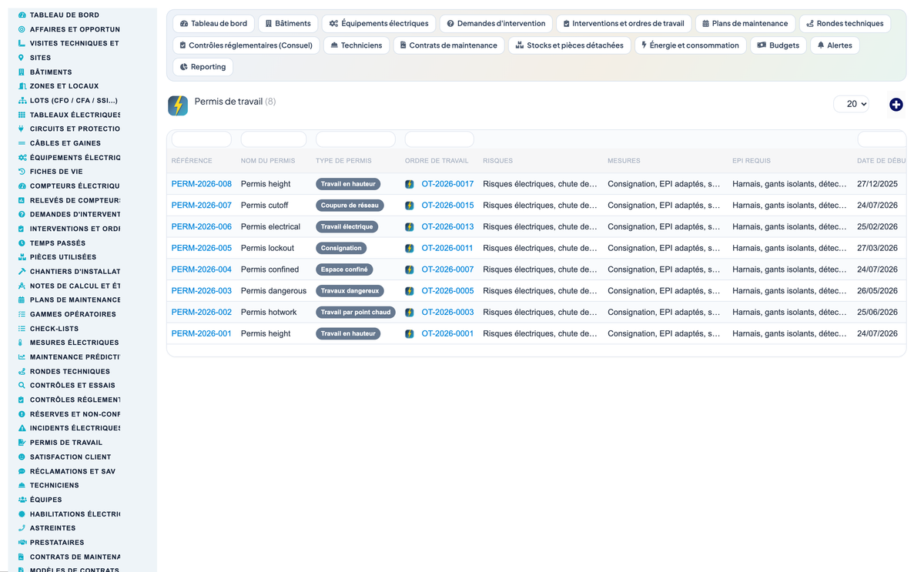This screenshot has width=924, height=572.
Task: Click the Nom du permis filter field
Action: 274,139
